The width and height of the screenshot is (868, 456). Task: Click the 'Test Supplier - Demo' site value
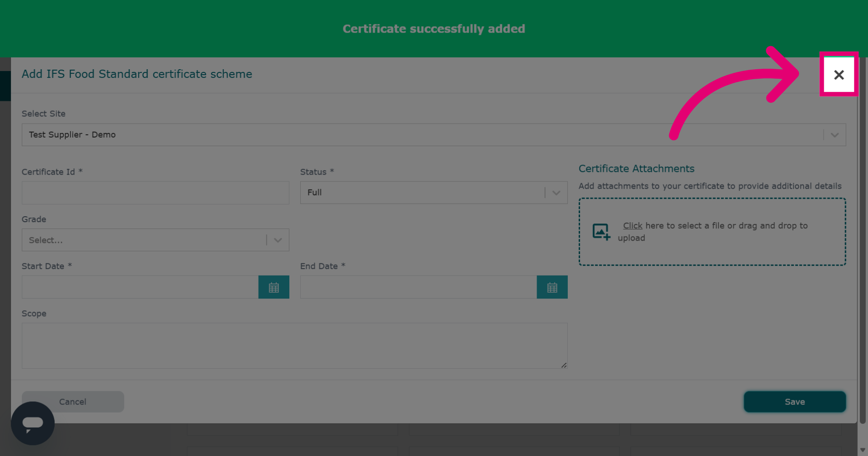coord(72,135)
